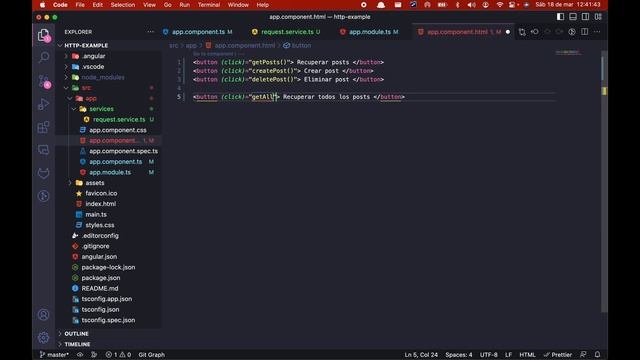The height and width of the screenshot is (360, 640).
Task: Open the Selection menu
Action: 123,5
